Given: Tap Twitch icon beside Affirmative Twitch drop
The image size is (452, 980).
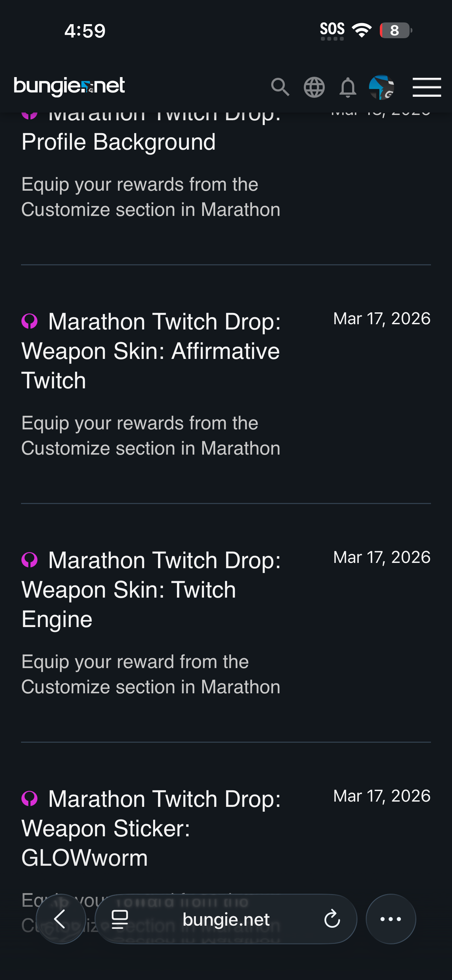Looking at the screenshot, I should tap(30, 321).
